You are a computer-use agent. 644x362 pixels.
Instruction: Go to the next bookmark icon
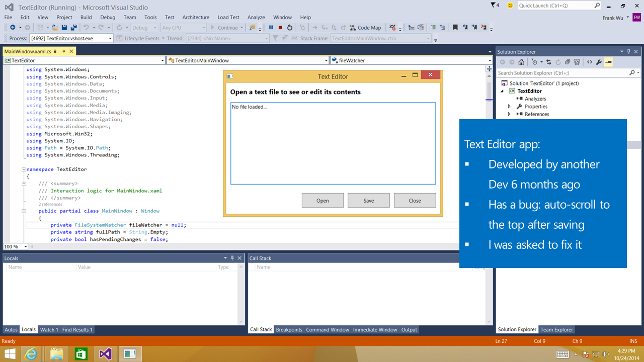click(474, 28)
